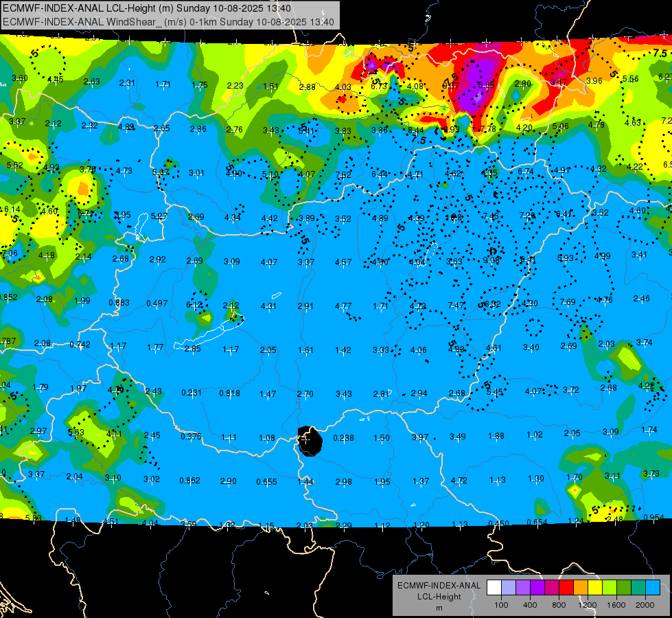This screenshot has width=672, height=618.
Task: Click the wind shear value 4.72 near the bottom
Action: tap(459, 481)
